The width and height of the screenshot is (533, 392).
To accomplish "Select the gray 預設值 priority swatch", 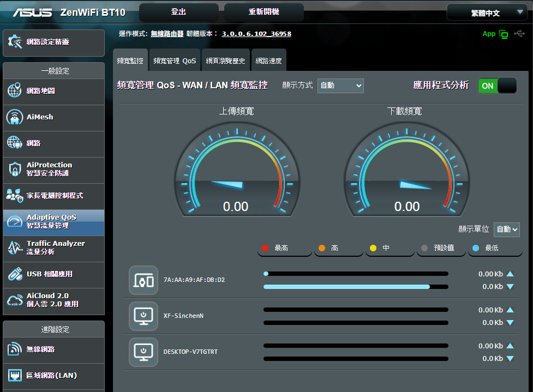I will pos(424,248).
